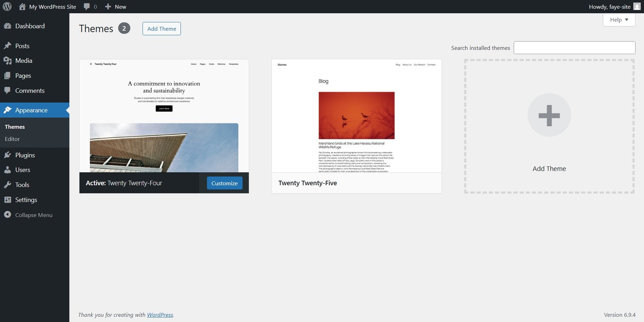This screenshot has height=322, width=644.
Task: Click the faye-site user avatar icon
Action: [637, 6]
